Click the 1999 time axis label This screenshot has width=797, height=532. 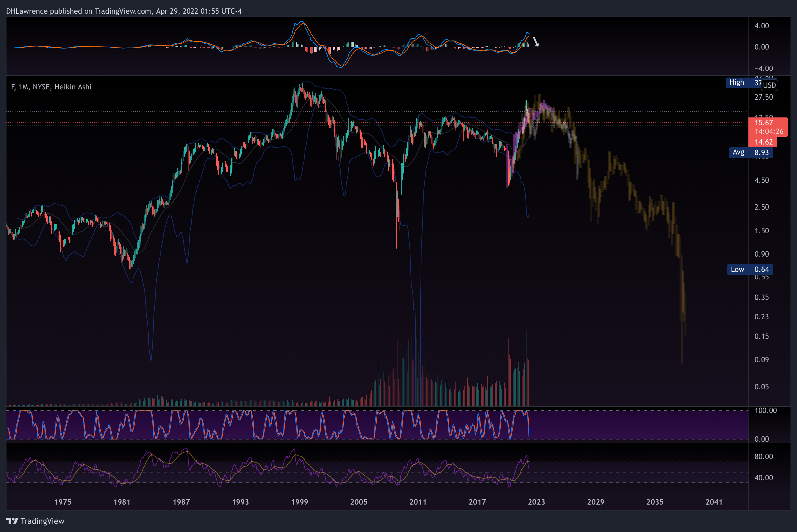click(x=300, y=502)
